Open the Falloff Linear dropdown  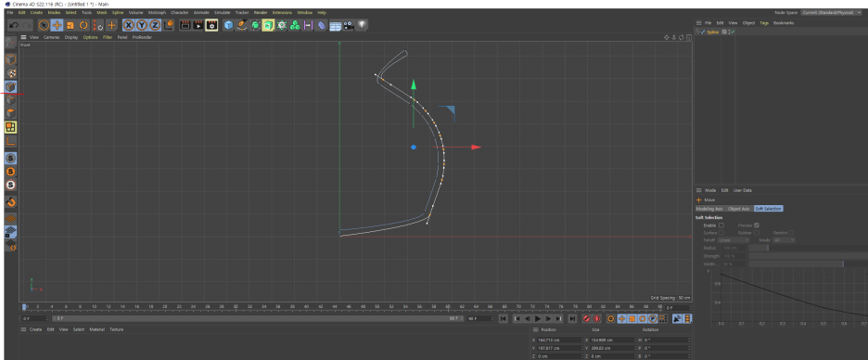pos(734,239)
